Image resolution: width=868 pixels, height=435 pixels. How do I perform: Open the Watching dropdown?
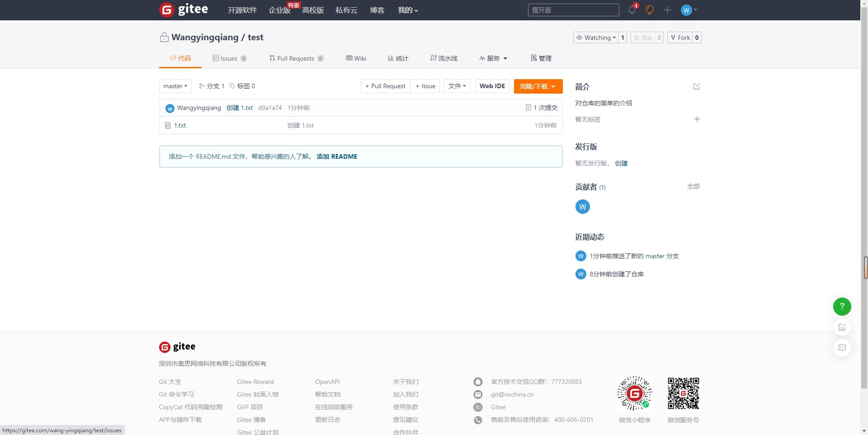click(x=596, y=38)
